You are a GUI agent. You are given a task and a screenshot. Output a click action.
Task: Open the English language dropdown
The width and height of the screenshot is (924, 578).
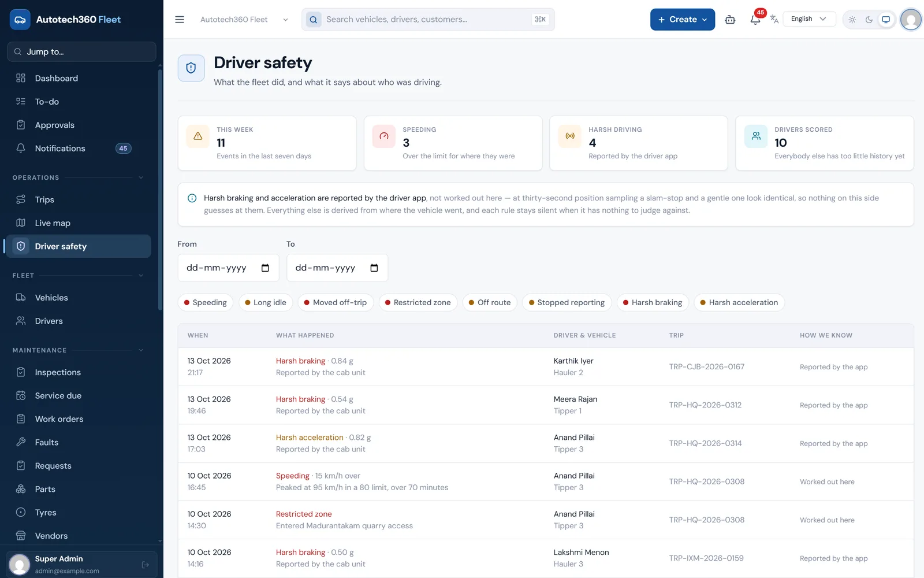pos(808,19)
